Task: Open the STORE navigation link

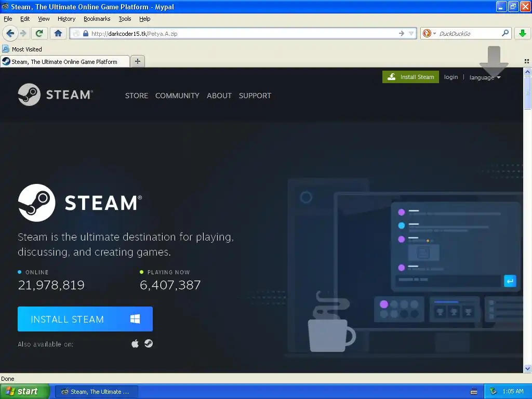Action: 137,96
